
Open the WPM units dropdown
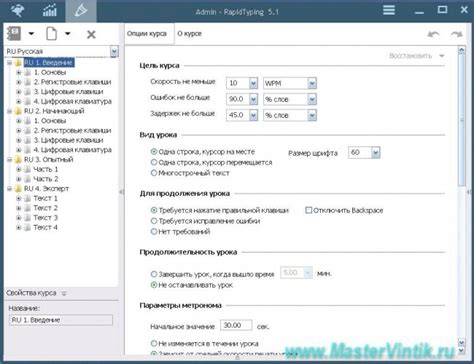[x=312, y=83]
